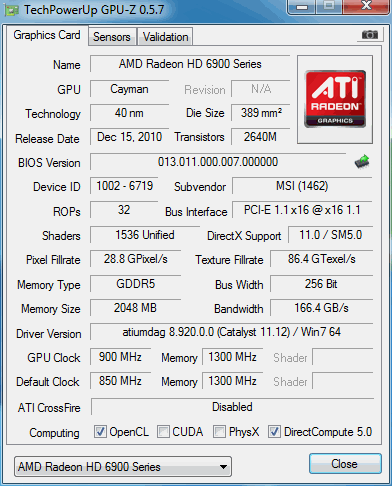
Task: Click the GPU Clock 900 MHz field
Action: [x=120, y=357]
